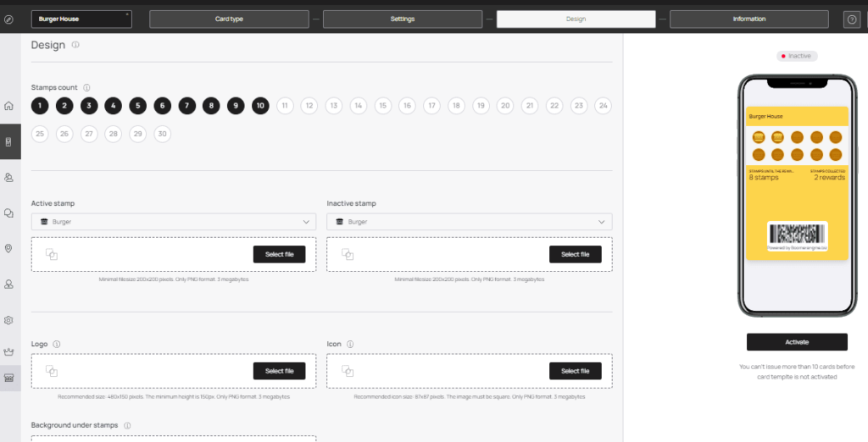Screen dimensions: 868x442
Task: Select stamp count 30
Action: click(162, 134)
